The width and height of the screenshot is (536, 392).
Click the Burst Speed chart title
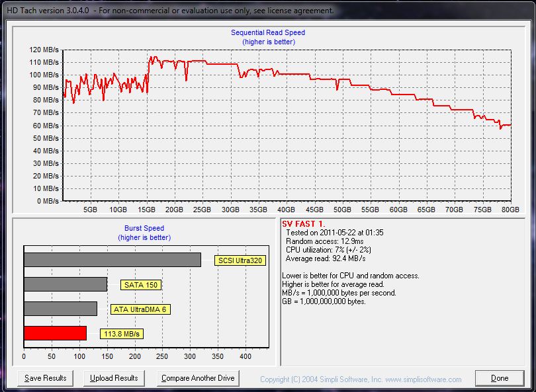[x=144, y=228]
